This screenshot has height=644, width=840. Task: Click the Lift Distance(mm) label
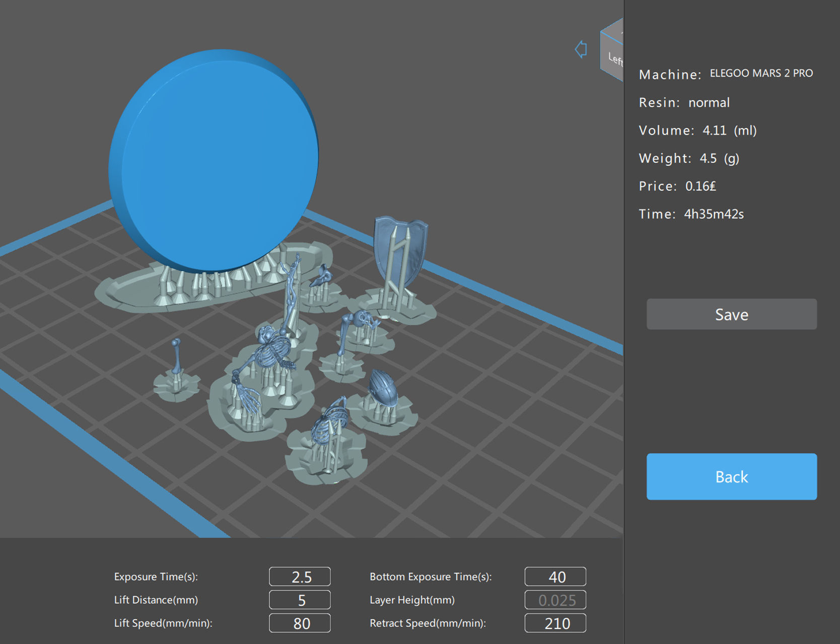156,600
